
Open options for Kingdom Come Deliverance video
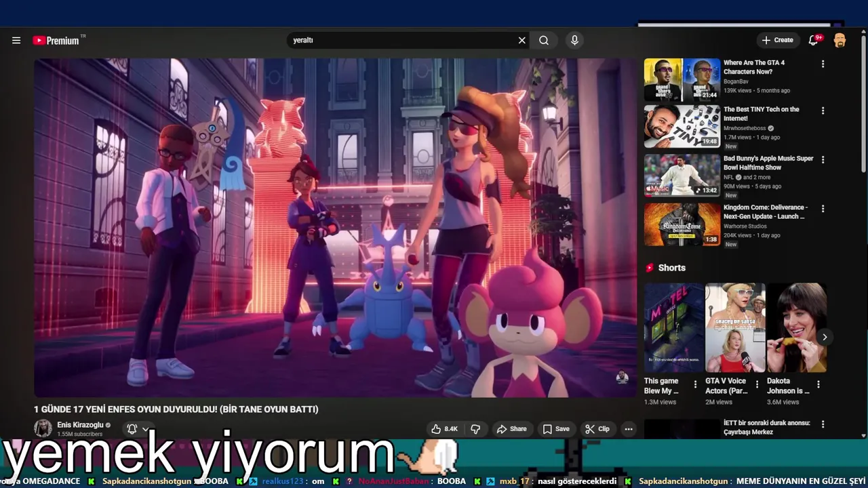click(x=823, y=209)
